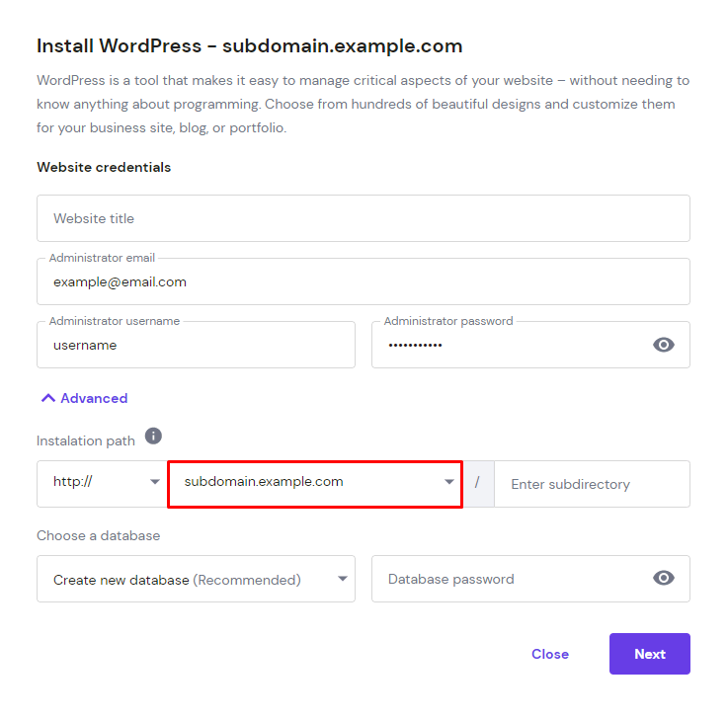Reveal the database password with eye icon
The height and width of the screenshot is (719, 728).
tap(664, 578)
